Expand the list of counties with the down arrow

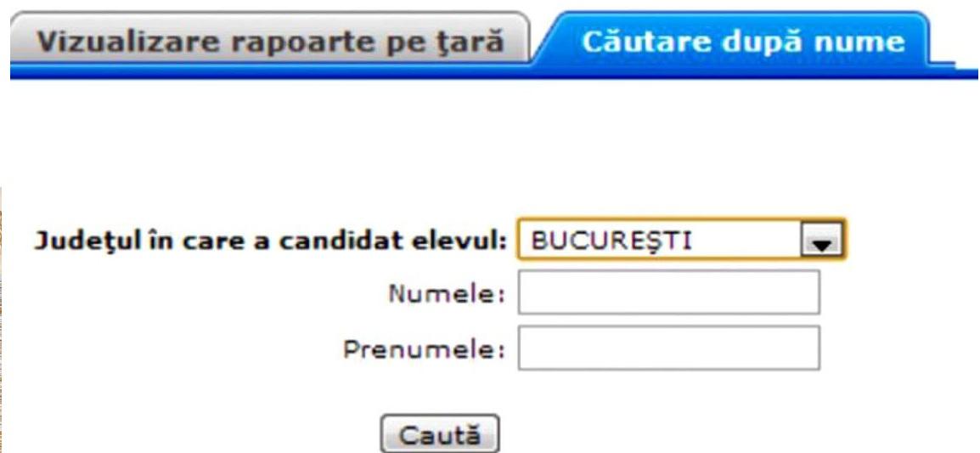[x=821, y=242]
